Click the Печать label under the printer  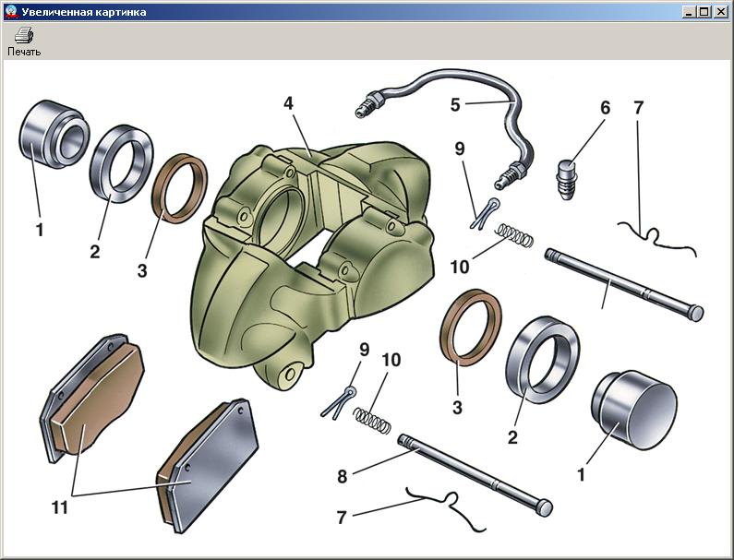[24, 52]
